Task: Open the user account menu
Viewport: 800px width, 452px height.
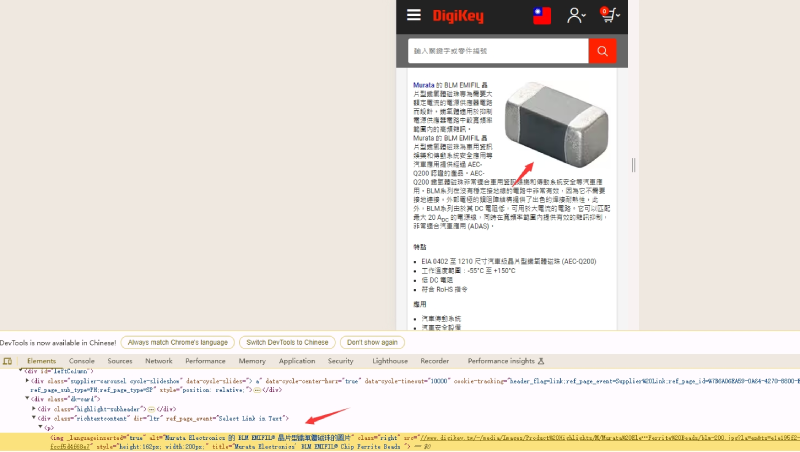Action: [x=576, y=15]
